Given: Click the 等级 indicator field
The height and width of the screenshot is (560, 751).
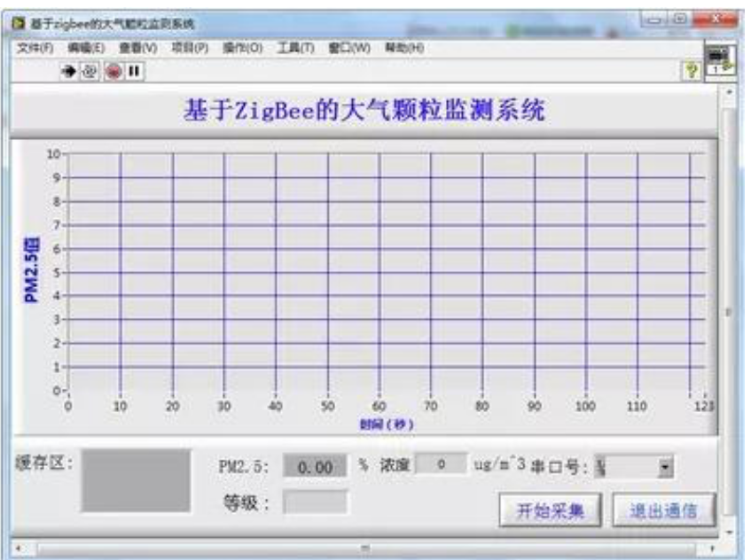Looking at the screenshot, I should pyautogui.click(x=315, y=502).
